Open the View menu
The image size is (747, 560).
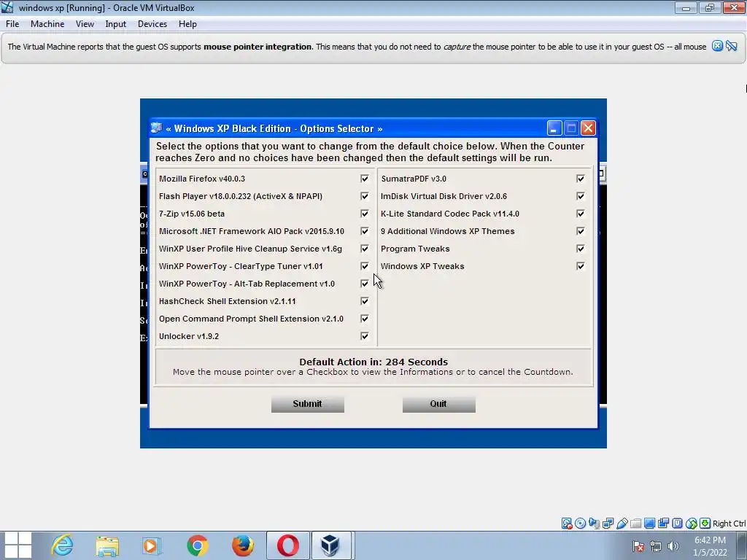pyautogui.click(x=85, y=24)
